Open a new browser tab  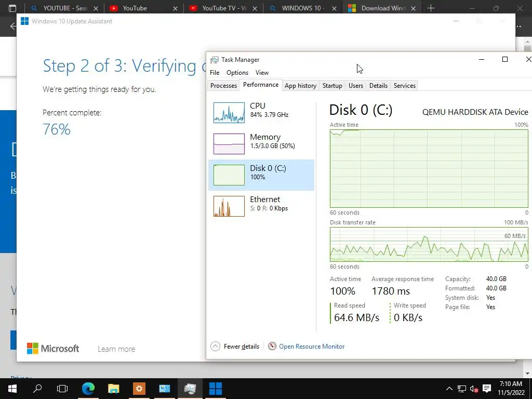click(x=431, y=8)
